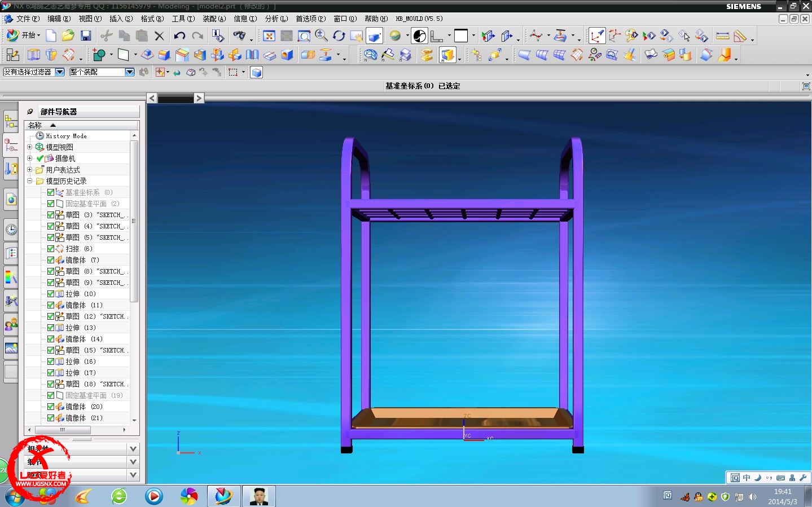The width and height of the screenshot is (812, 507).
Task: Open Windows Start button
Action: [x=15, y=496]
